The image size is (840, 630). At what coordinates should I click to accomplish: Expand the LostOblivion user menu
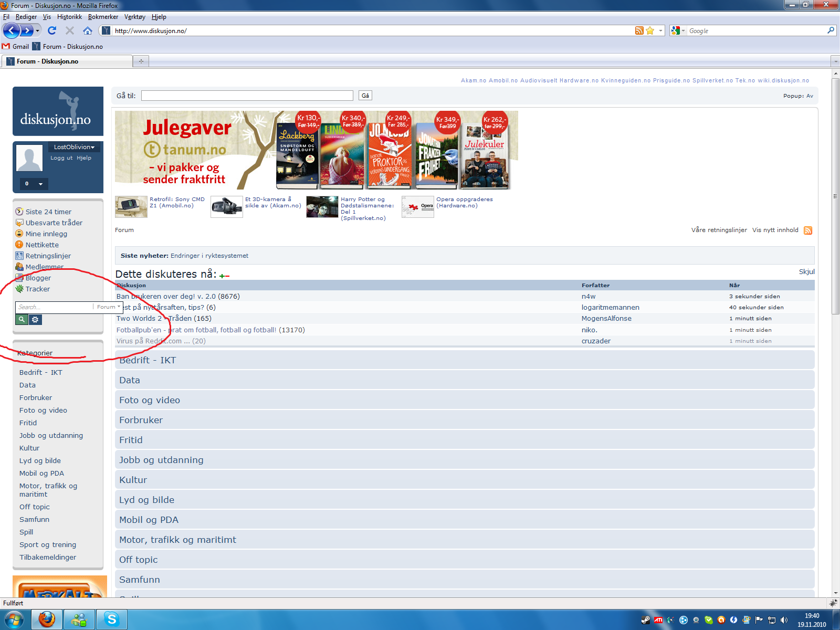tap(74, 147)
